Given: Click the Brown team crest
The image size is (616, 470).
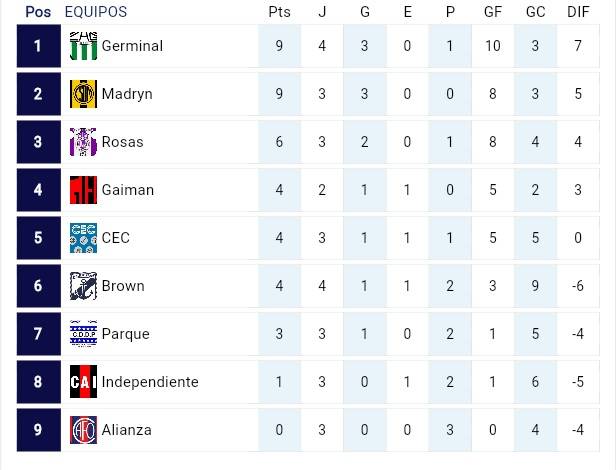Looking at the screenshot, I should coord(83,286).
